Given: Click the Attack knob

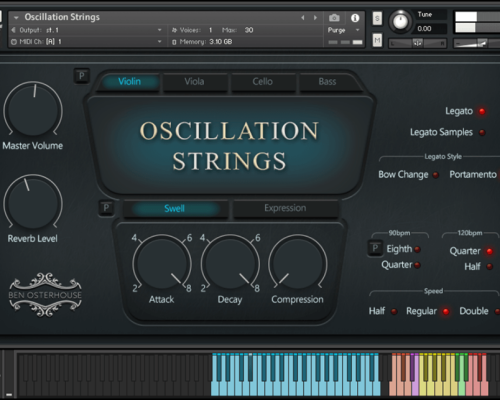Looking at the screenshot, I should (162, 262).
